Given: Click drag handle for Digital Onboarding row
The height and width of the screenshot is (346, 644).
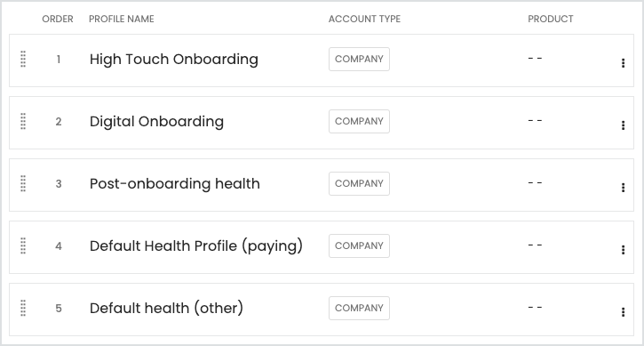Looking at the screenshot, I should click(23, 121).
